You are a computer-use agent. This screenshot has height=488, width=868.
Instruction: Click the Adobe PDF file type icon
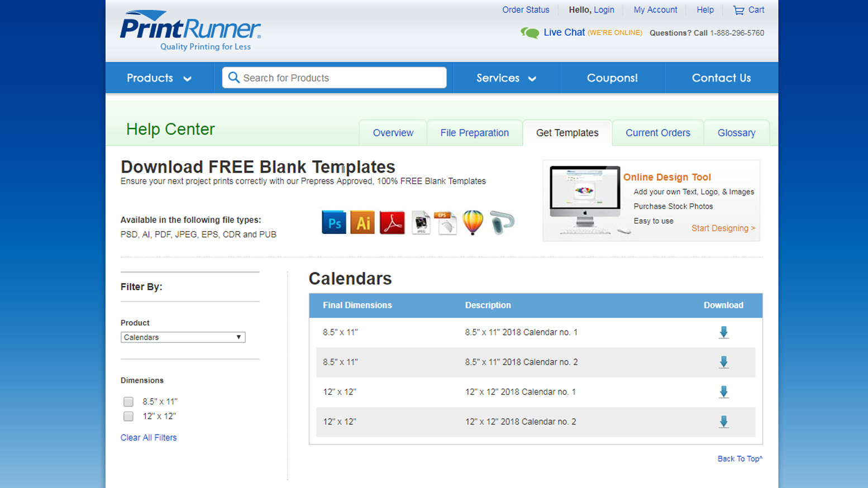[392, 223]
